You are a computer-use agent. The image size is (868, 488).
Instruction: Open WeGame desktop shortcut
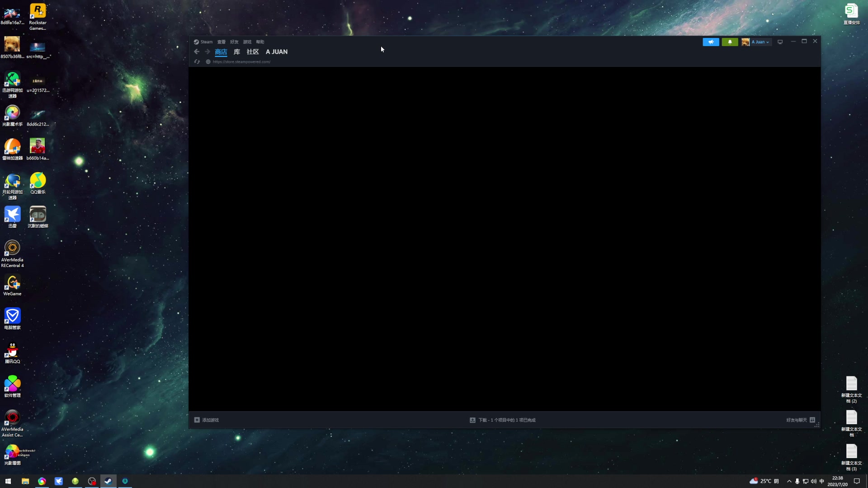12,285
